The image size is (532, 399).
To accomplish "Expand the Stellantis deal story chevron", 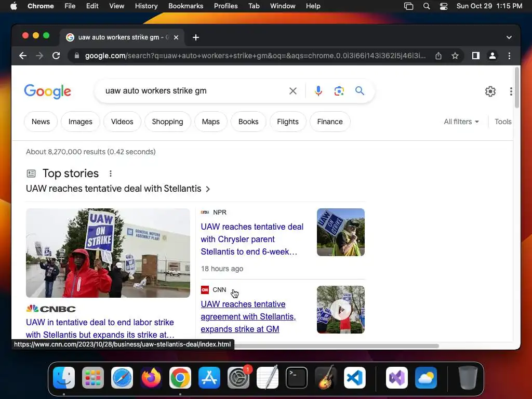I will point(208,189).
